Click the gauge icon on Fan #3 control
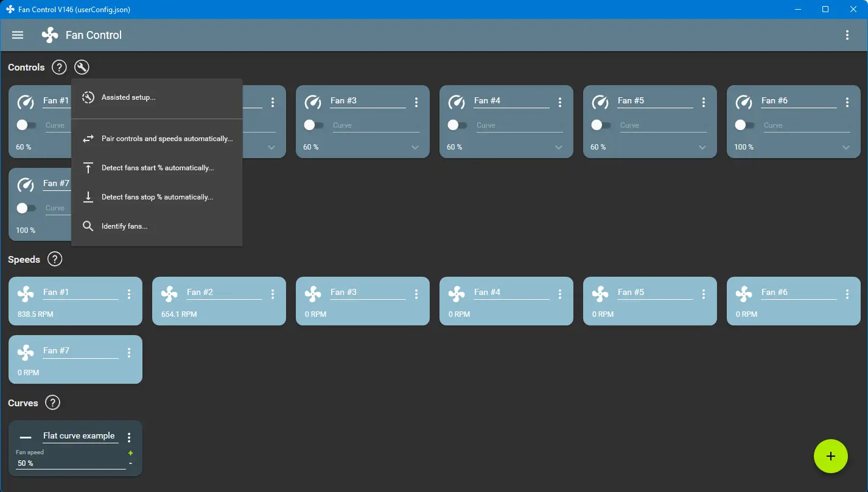Image resolution: width=868 pixels, height=492 pixels. point(313,102)
